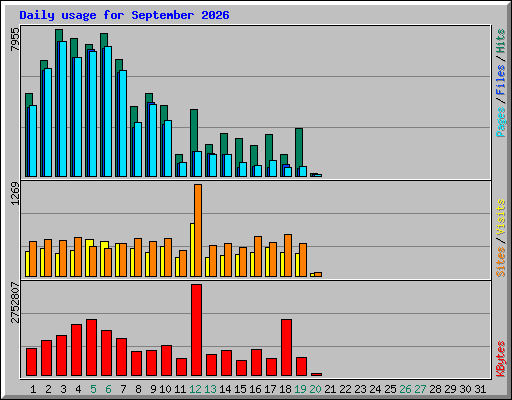
Task: Click the orange Sites bar for day 18
Action: coord(288,255)
